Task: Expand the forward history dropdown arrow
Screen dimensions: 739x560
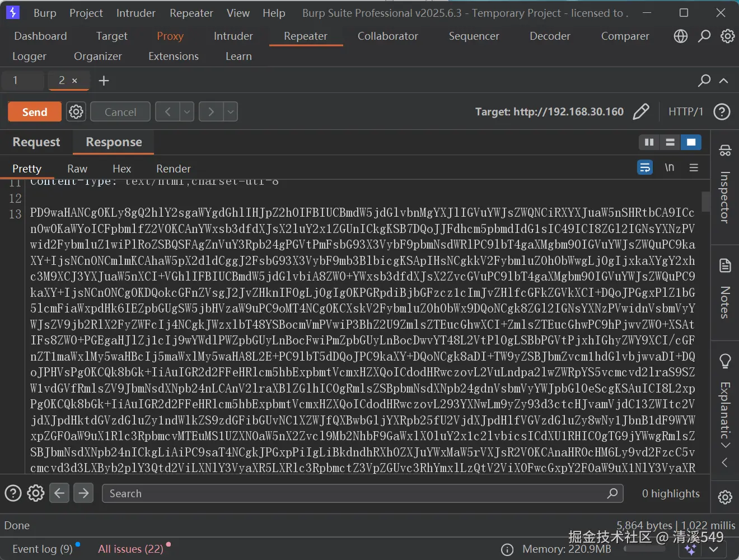Action: click(231, 111)
